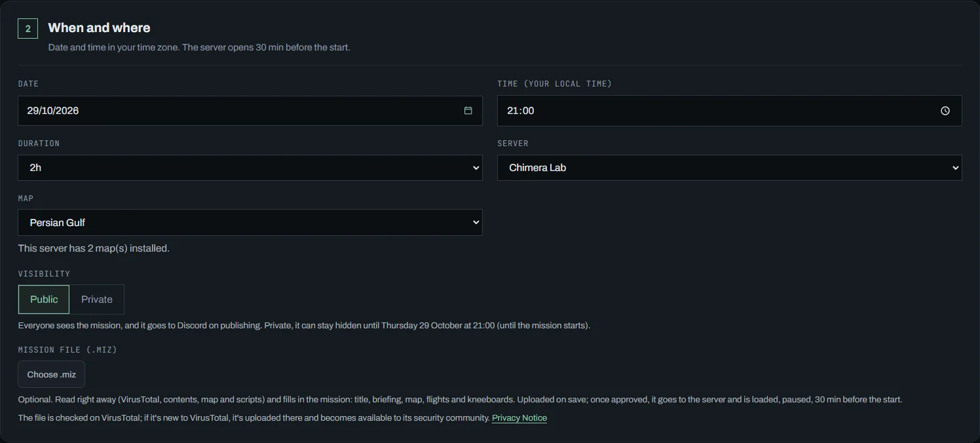Click the 'Optional. Read right away' help text

point(460,400)
